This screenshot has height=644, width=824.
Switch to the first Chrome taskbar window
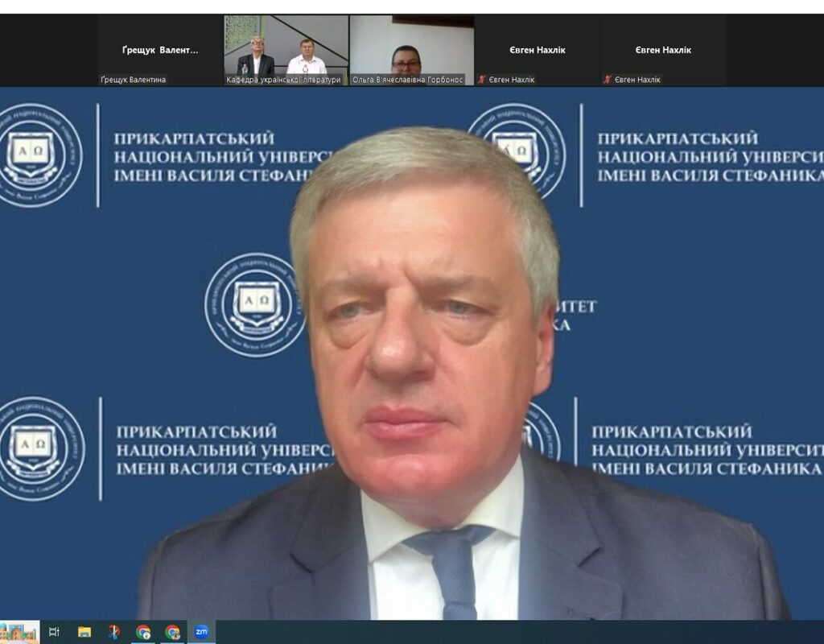[x=143, y=632]
